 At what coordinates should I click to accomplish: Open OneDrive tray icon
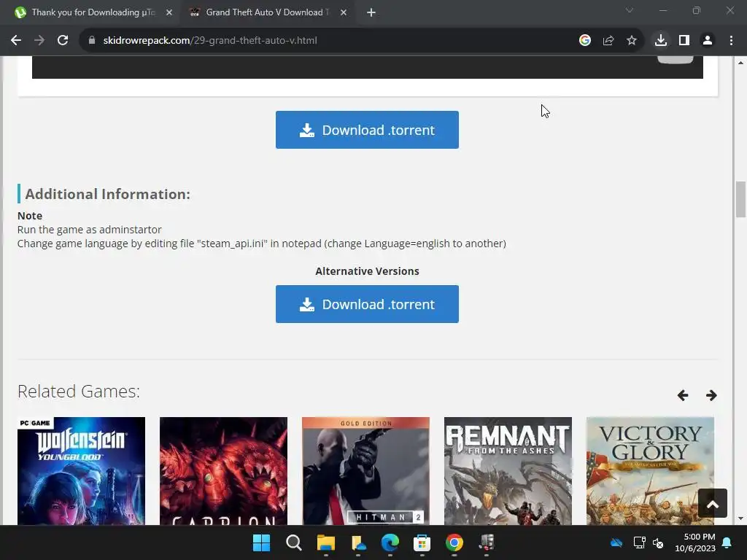click(x=616, y=542)
